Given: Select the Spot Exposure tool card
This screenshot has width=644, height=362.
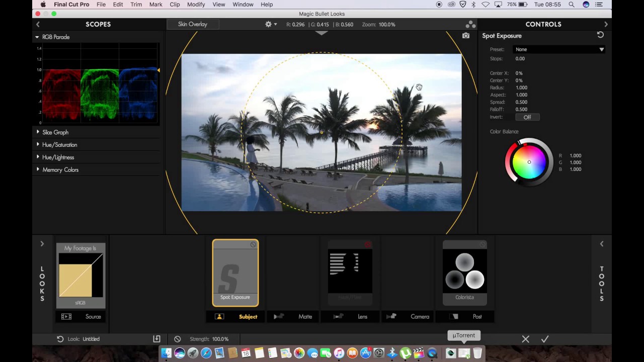Looking at the screenshot, I should pyautogui.click(x=235, y=273).
